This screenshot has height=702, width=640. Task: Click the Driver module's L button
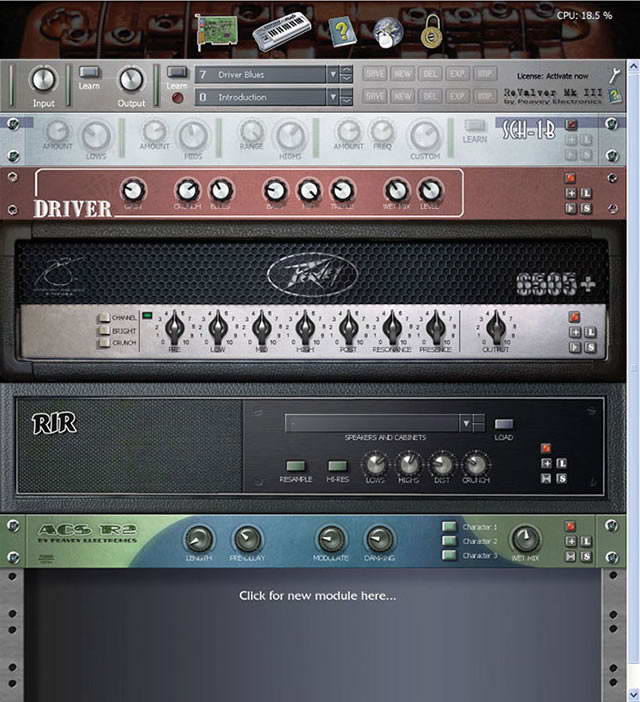[585, 193]
